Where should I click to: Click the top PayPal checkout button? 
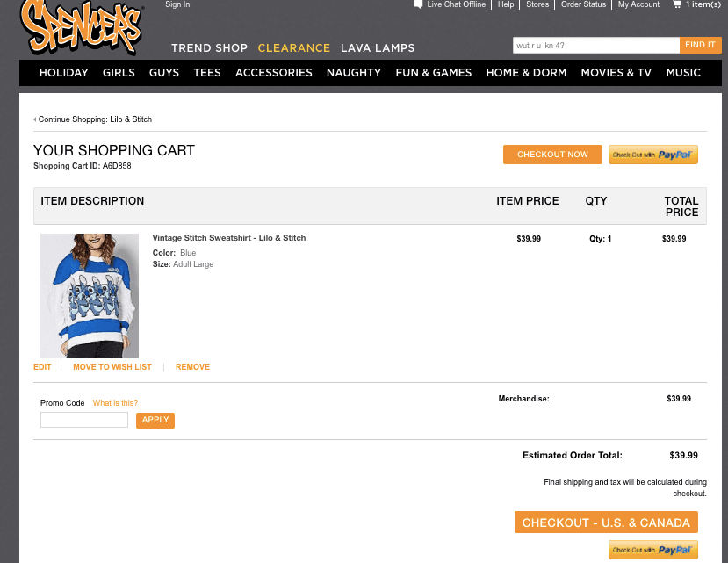pyautogui.click(x=652, y=155)
